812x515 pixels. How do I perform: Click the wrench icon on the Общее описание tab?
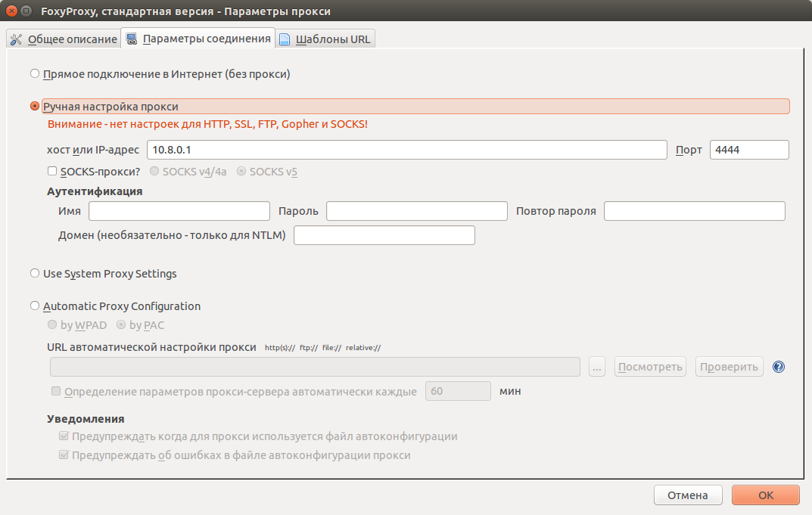pos(16,39)
